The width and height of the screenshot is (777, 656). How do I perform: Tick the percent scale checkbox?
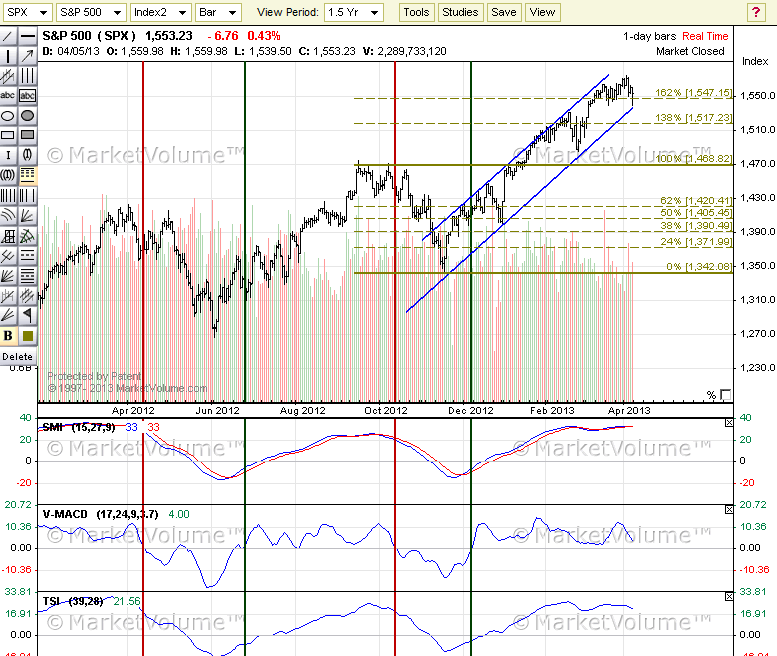(x=726, y=395)
